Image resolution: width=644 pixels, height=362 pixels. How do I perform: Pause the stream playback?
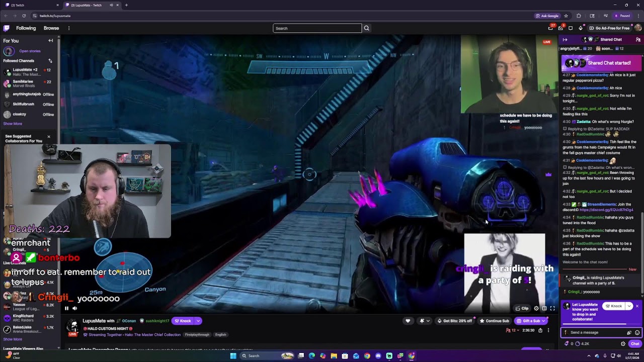66,308
